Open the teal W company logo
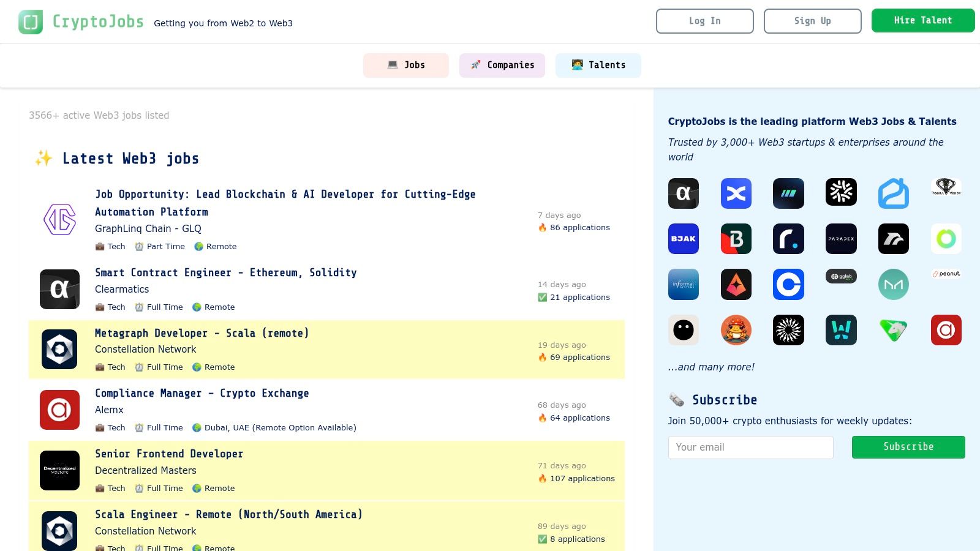Image resolution: width=980 pixels, height=551 pixels. [x=841, y=330]
